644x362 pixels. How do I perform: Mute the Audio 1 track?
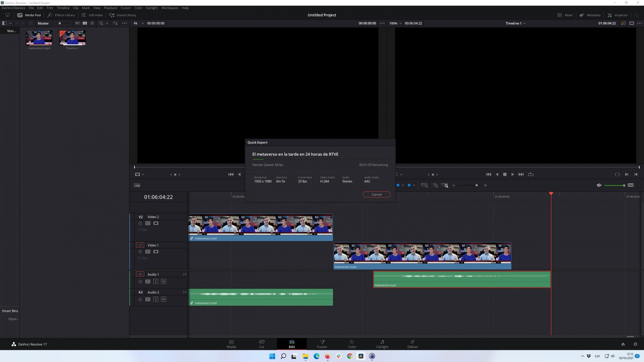tap(164, 282)
